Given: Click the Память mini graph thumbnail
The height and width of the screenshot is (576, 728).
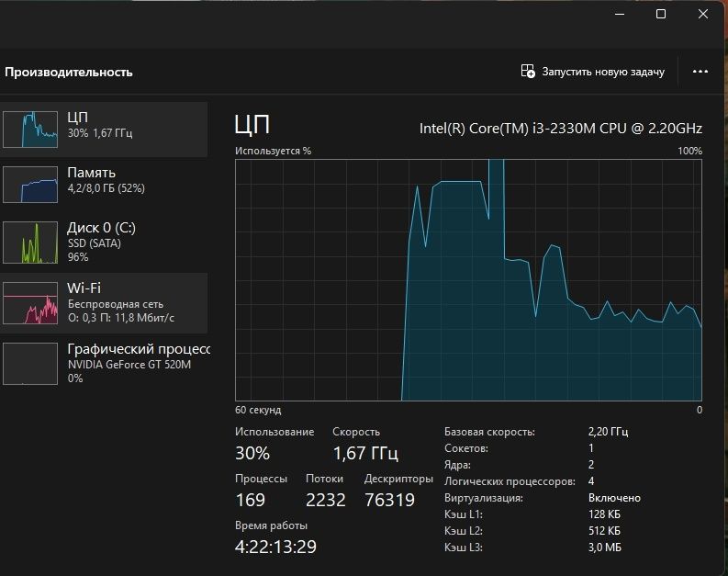Looking at the screenshot, I should (x=30, y=185).
